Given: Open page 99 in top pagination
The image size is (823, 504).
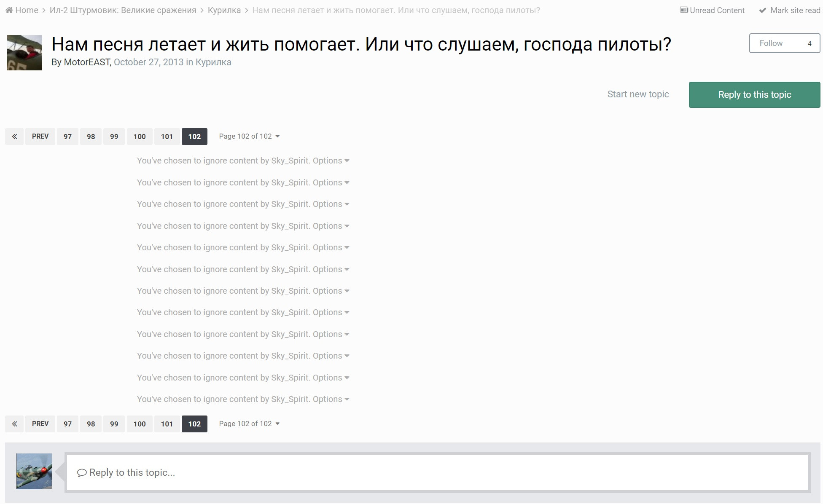Looking at the screenshot, I should 114,137.
